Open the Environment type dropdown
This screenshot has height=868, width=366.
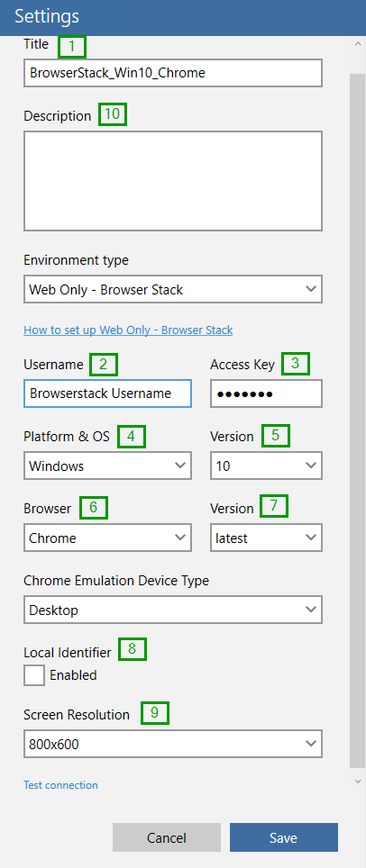(172, 289)
